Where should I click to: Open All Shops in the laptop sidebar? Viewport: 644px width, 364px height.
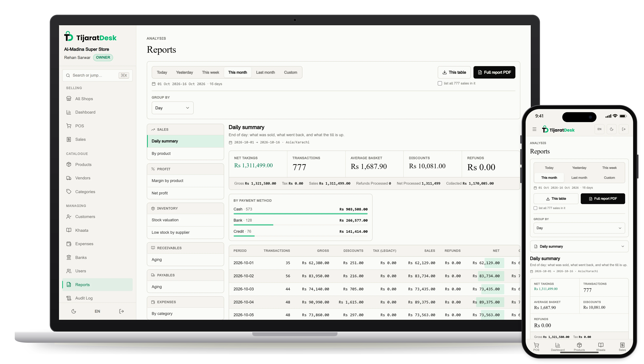coord(97,99)
